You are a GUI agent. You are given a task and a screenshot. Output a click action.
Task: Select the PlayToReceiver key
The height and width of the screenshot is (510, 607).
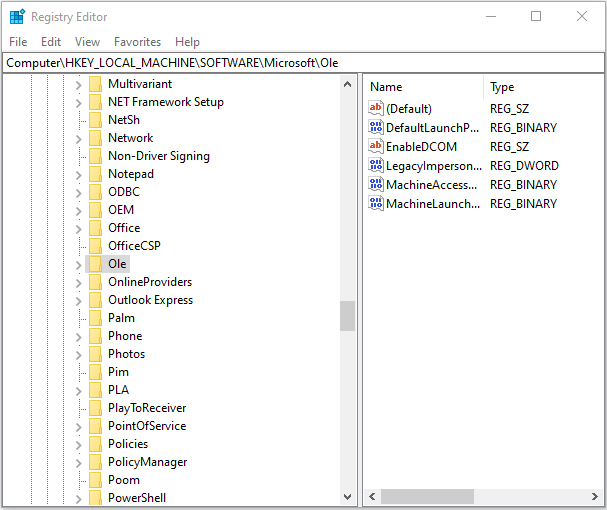(x=147, y=408)
